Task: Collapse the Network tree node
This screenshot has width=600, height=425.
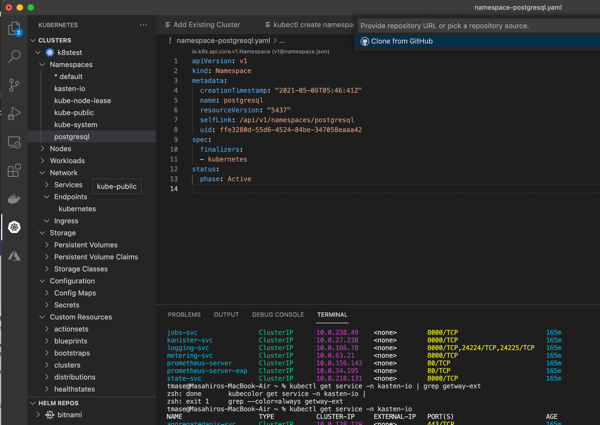Action: pos(42,173)
